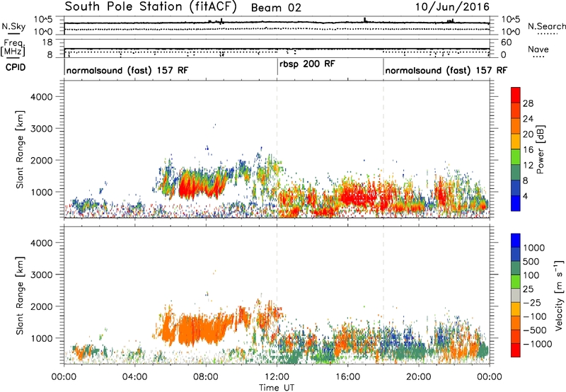Click the "500" tick on the Velocity color bar

coord(531,262)
